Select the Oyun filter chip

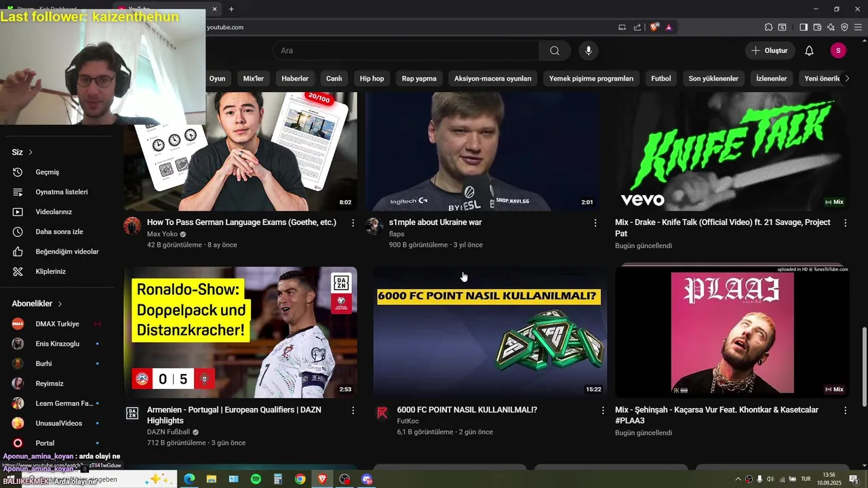click(x=217, y=79)
